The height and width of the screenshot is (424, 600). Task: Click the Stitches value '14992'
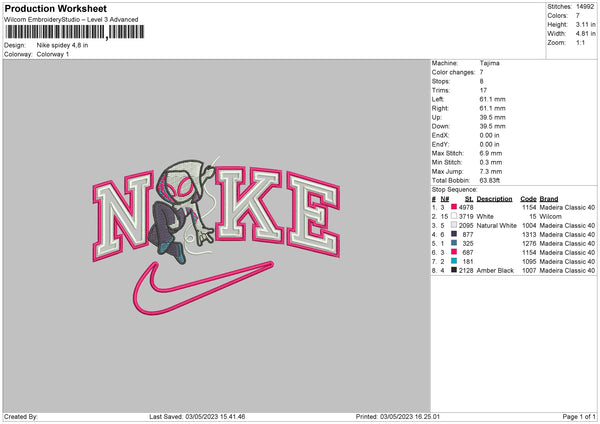[585, 7]
